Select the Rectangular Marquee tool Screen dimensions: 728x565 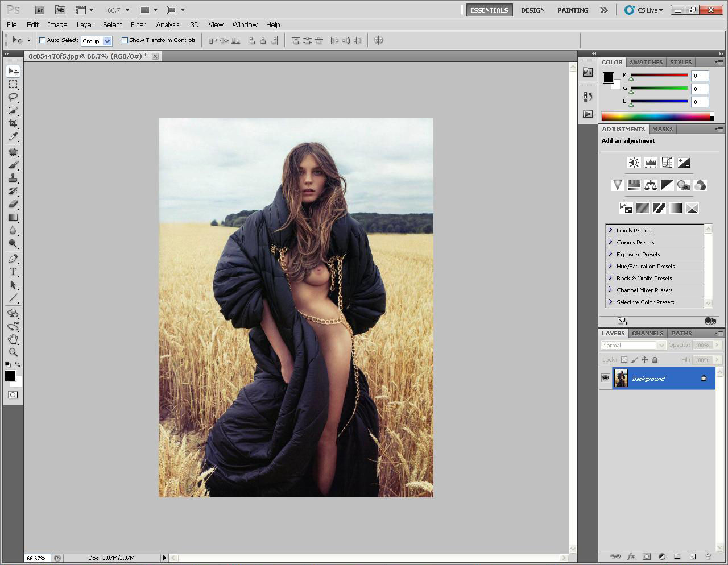point(13,84)
